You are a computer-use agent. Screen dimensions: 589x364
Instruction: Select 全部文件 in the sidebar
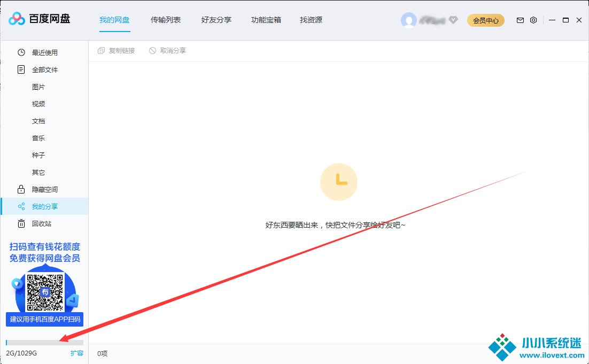tap(44, 69)
